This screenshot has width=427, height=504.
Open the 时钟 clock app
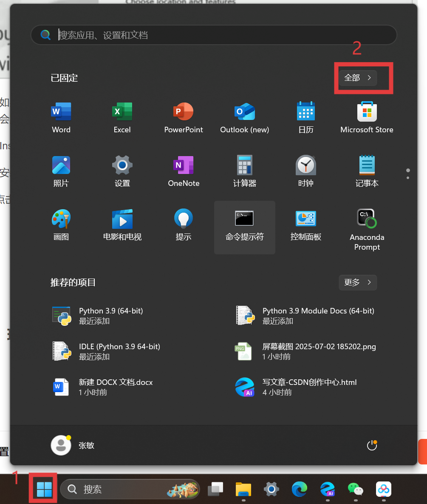pos(305,171)
